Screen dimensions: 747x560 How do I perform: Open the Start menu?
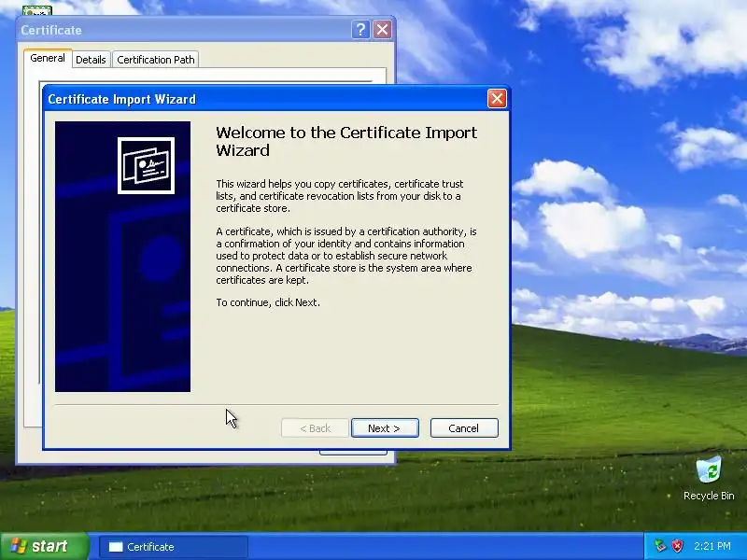(44, 546)
